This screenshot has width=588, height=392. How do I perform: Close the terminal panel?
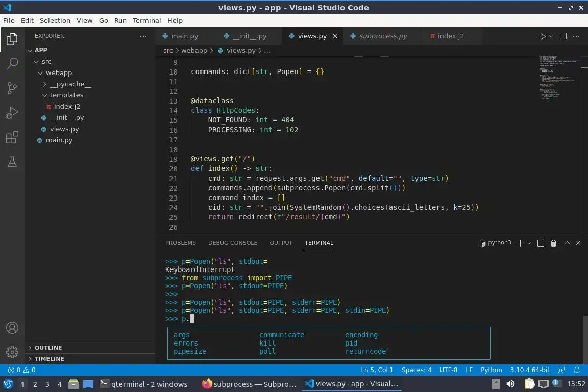(578, 243)
